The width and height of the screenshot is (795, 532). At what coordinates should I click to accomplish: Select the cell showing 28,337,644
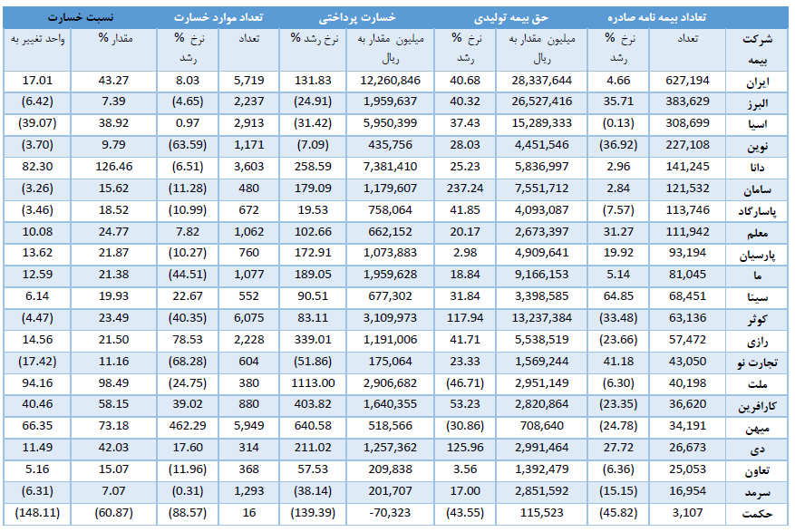click(x=541, y=81)
